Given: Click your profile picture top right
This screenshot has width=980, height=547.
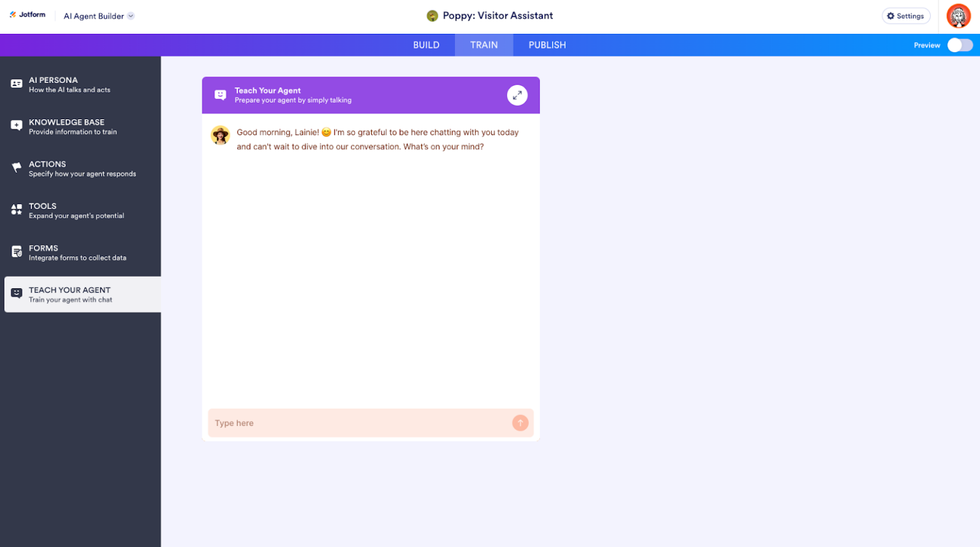Looking at the screenshot, I should [x=958, y=15].
